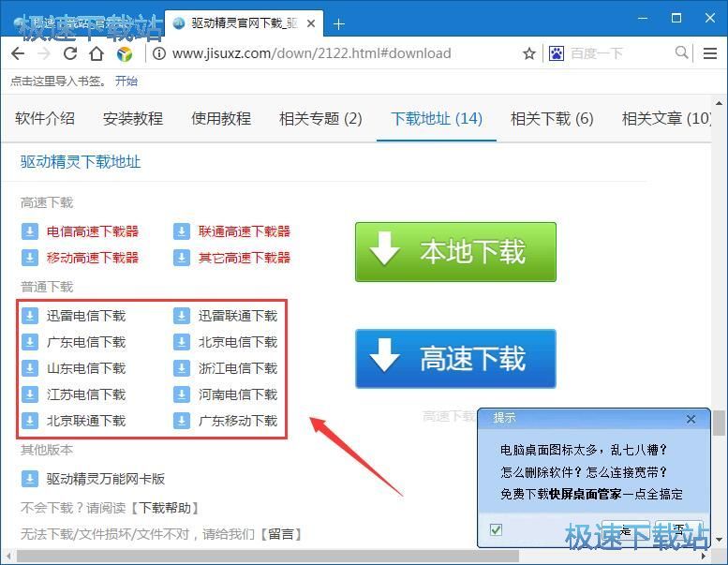Click download icon beside 北京电信下载
Image resolution: width=728 pixels, height=565 pixels.
pyautogui.click(x=182, y=342)
